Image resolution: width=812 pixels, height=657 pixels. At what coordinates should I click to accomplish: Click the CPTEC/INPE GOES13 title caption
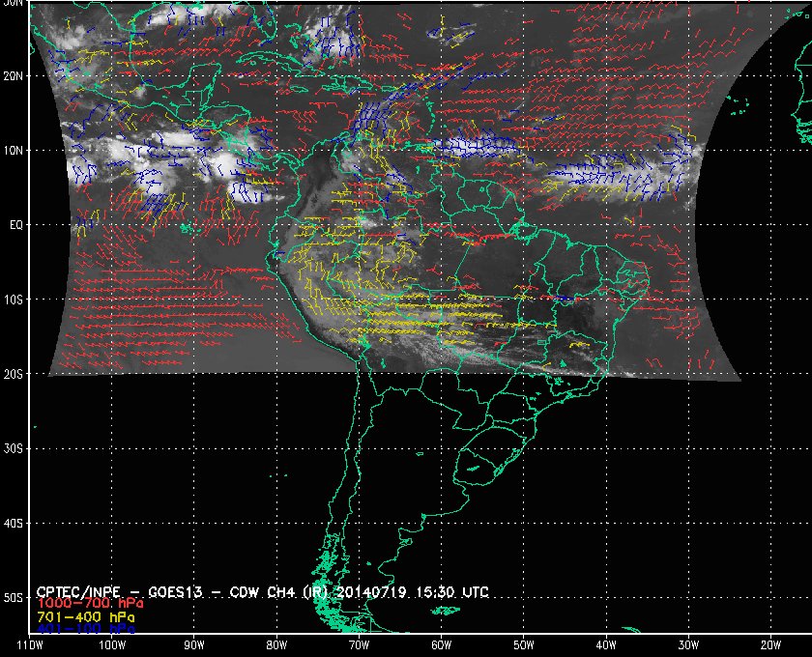(263, 591)
